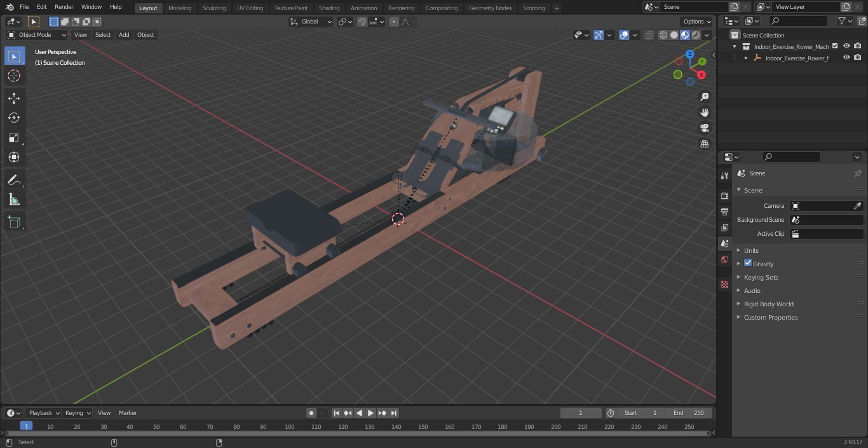The height and width of the screenshot is (448, 868).
Task: Activate the Measure tool
Action: (14, 200)
